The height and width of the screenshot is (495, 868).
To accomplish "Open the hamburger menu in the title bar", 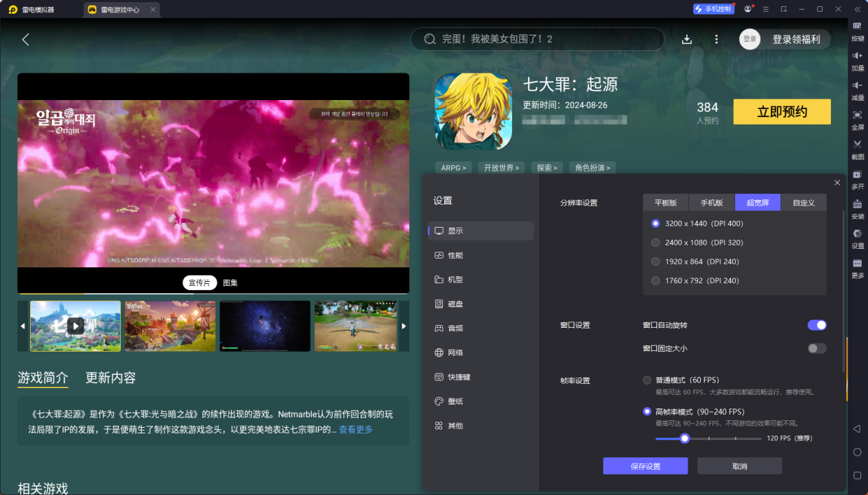I will click(x=766, y=9).
